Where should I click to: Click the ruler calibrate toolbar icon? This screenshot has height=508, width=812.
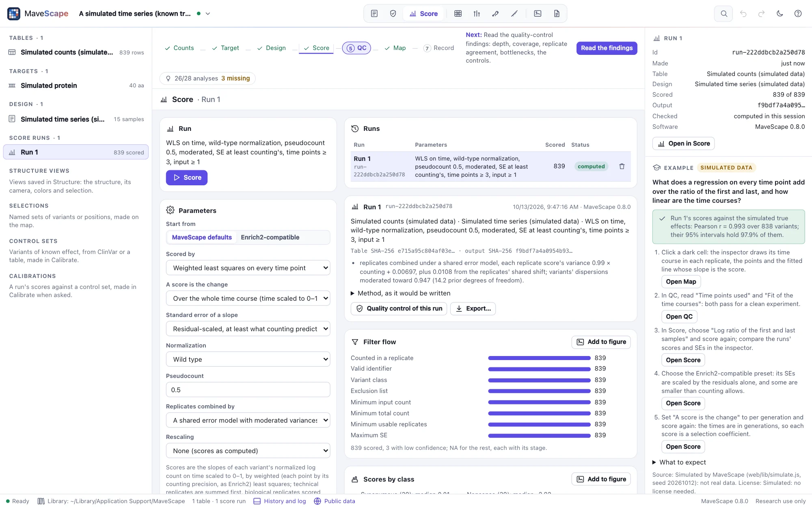click(x=514, y=13)
